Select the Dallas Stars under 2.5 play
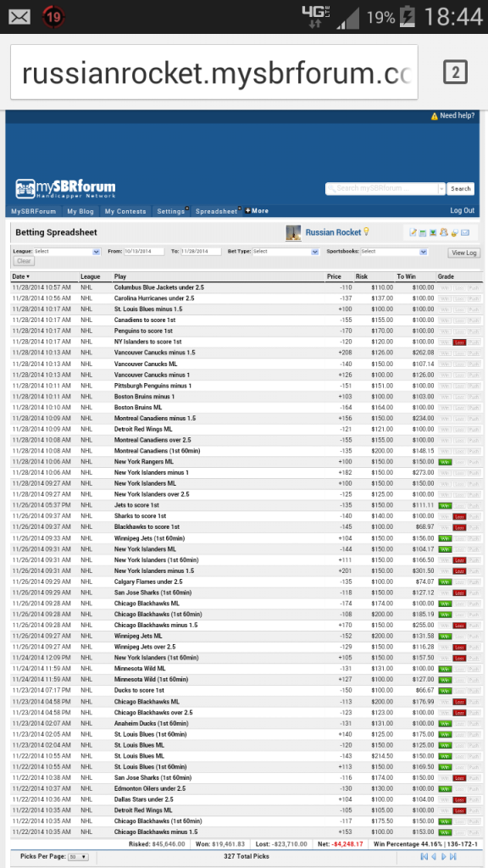488x868 pixels. 143,799
